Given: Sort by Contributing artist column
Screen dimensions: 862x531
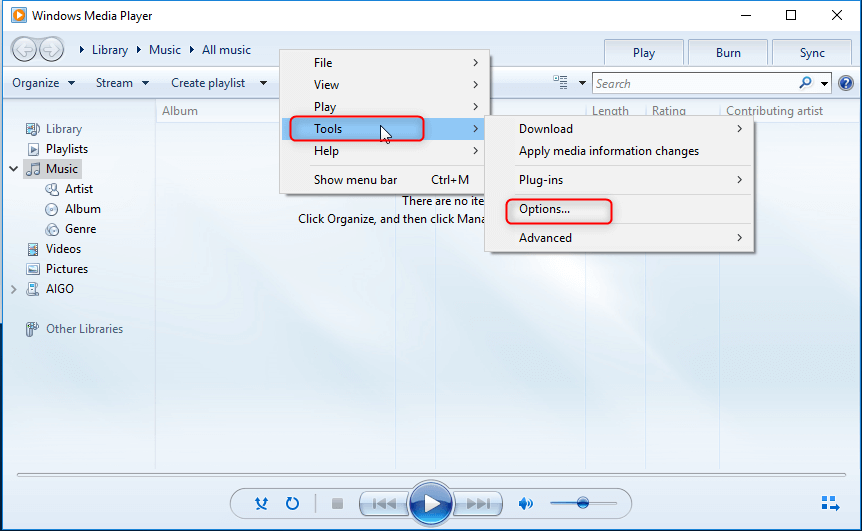Looking at the screenshot, I should click(x=775, y=110).
